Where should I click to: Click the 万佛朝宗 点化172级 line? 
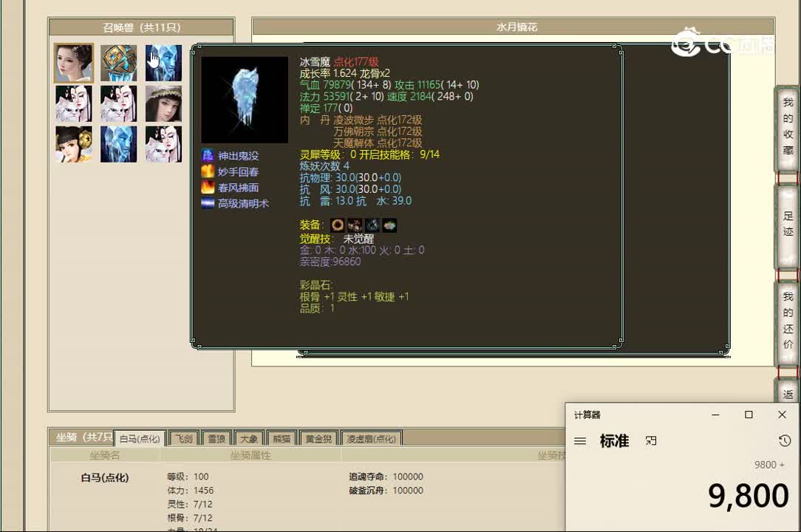click(x=378, y=132)
